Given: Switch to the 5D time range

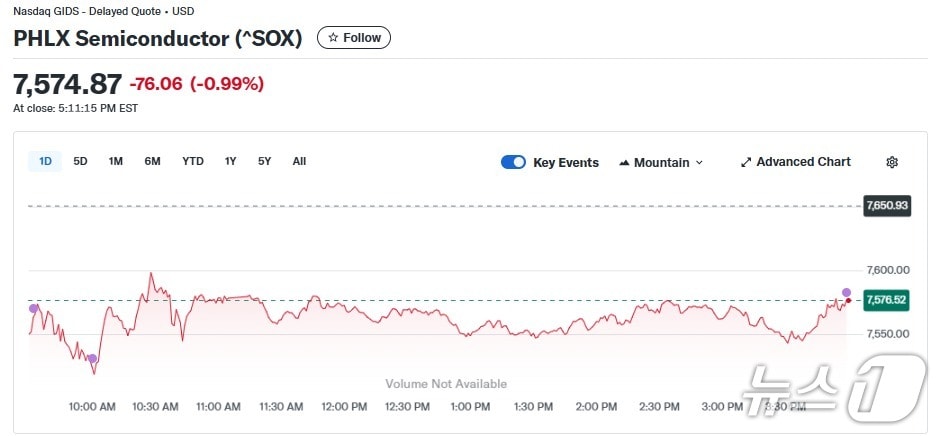Looking at the screenshot, I should click(81, 161).
